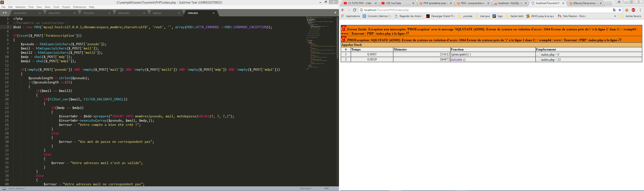Open the Tab Size: 4 selector

tap(305, 188)
